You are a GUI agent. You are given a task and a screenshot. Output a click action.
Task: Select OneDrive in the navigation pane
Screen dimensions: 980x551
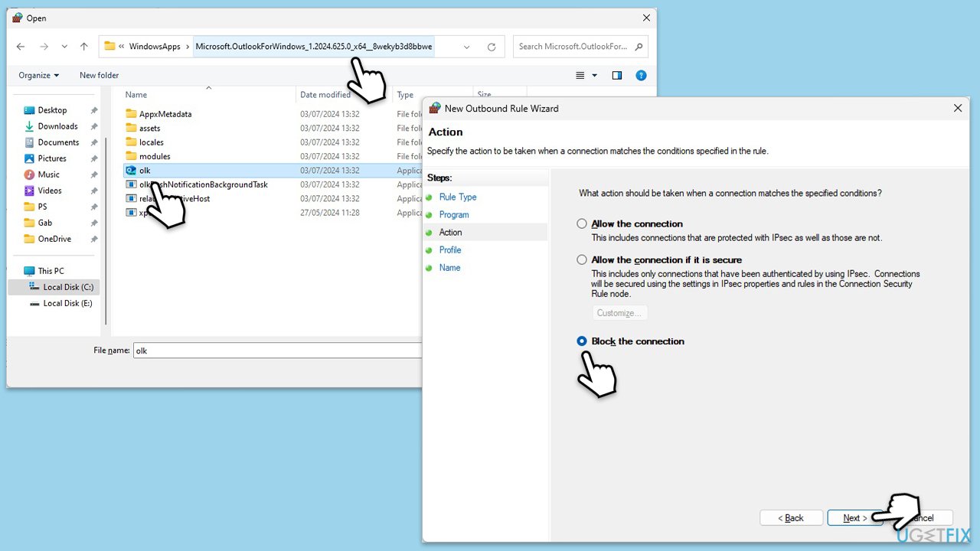54,239
